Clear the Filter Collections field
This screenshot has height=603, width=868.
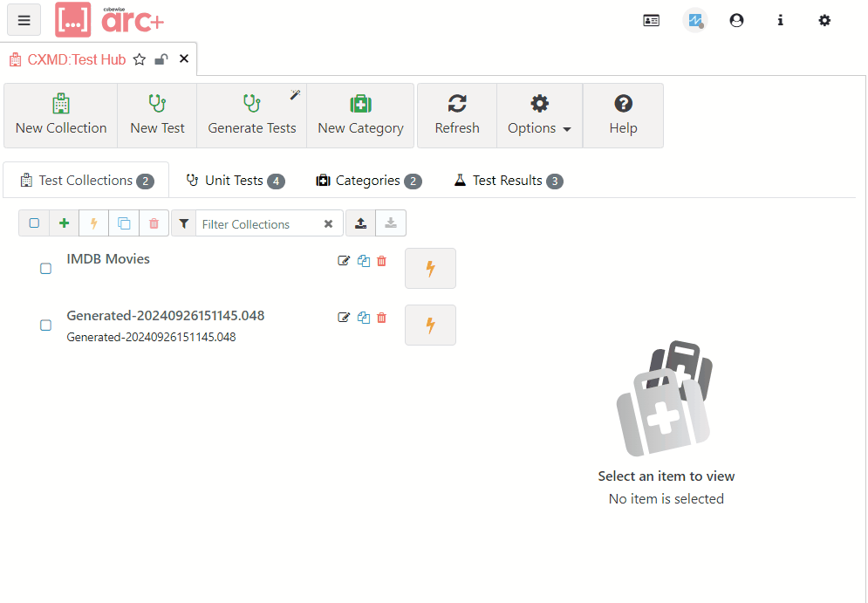tap(328, 223)
